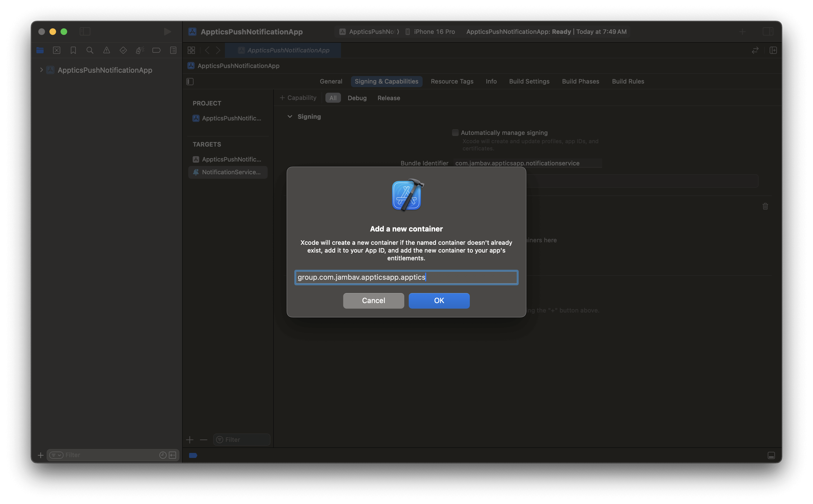Open the issue navigator warning icon
Image resolution: width=813 pixels, height=504 pixels.
pyautogui.click(x=106, y=50)
